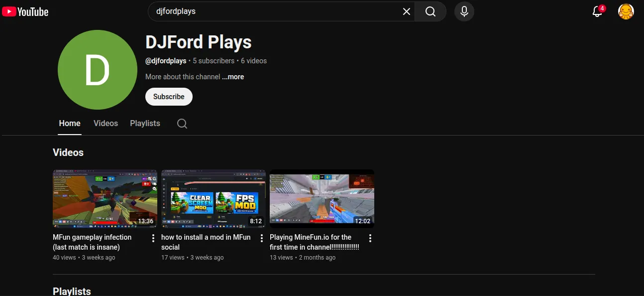Viewport: 644px width, 296px height.
Task: Click '17 views • 3 weeks ago' text
Action: [192, 258]
